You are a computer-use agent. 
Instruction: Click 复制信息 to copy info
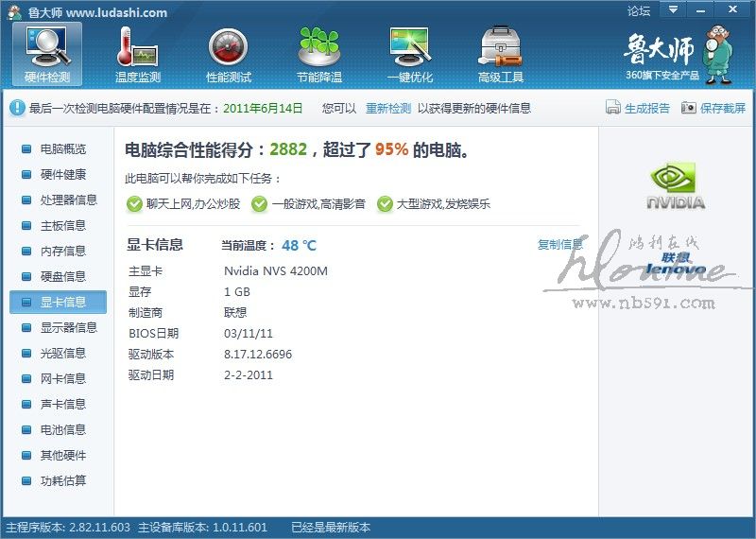tap(560, 245)
